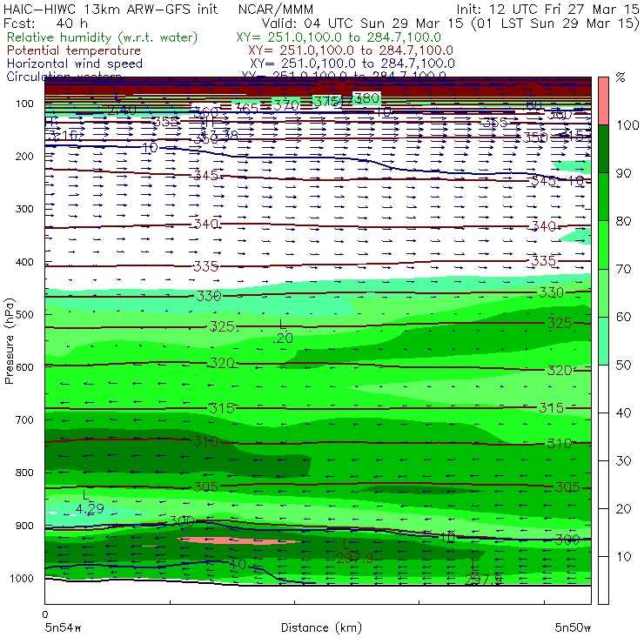This screenshot has height=644, width=644.
Task: Click the red XY coordinates text
Action: coord(351,50)
